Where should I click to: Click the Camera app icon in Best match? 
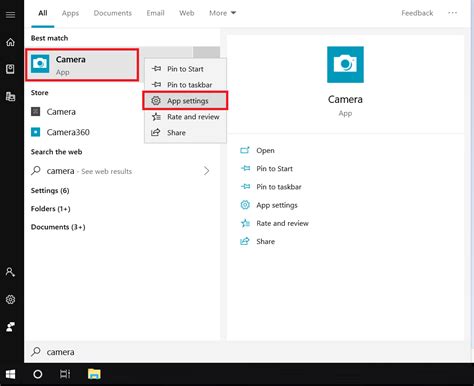40,64
